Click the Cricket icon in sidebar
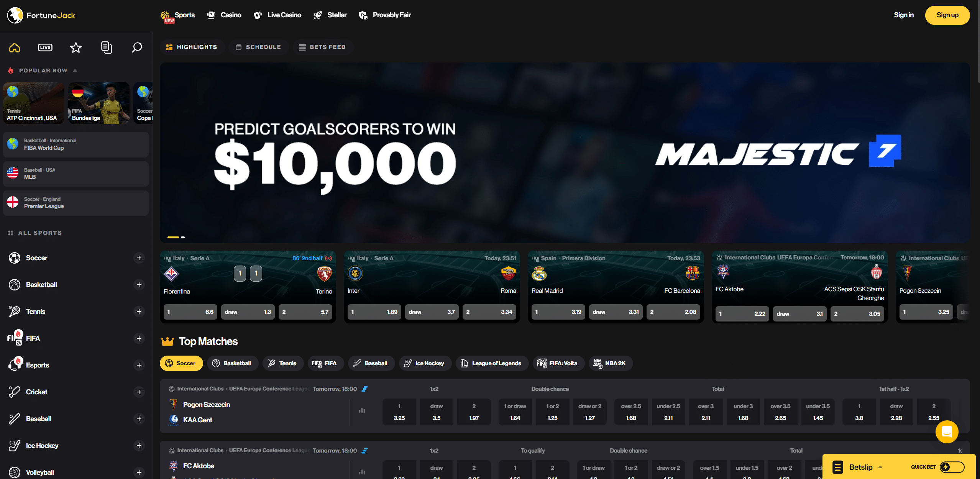This screenshot has height=479, width=980. tap(15, 392)
